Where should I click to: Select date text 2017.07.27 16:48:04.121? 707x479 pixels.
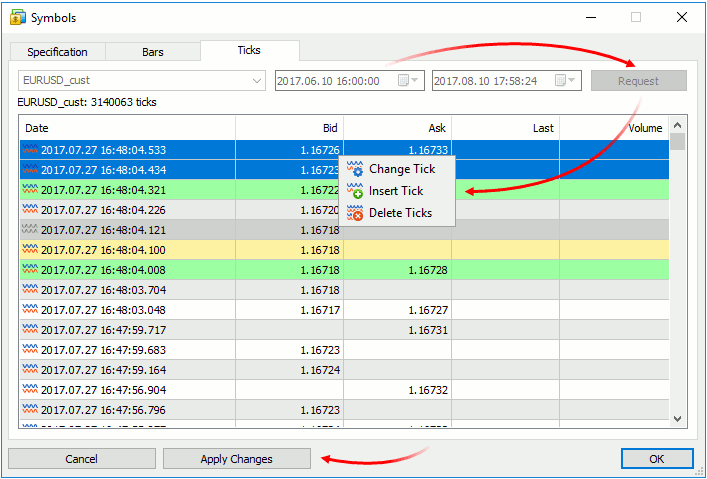click(103, 230)
